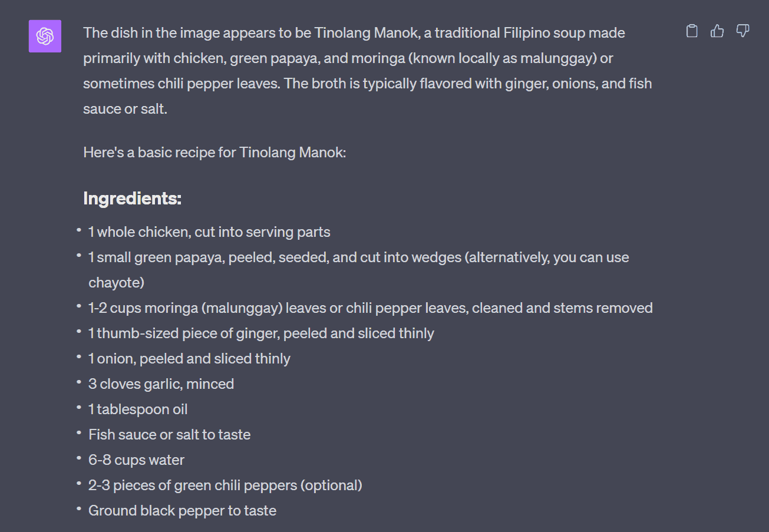Click "Ground black pepper to taste"
Viewport: 769px width, 532px height.
(182, 511)
